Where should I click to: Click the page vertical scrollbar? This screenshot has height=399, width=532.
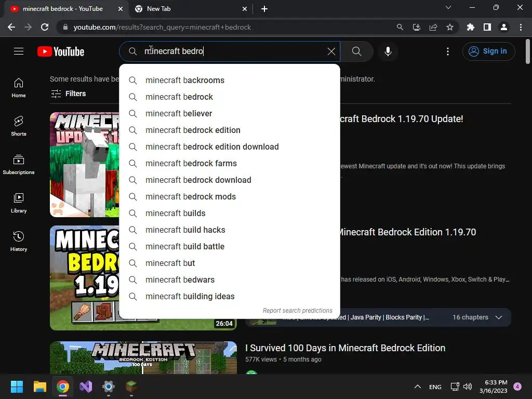528,51
